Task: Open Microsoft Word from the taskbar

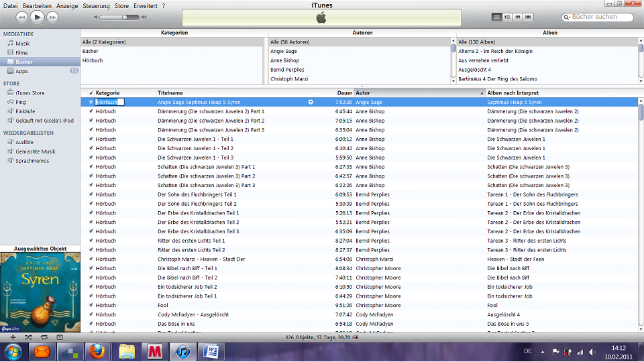Action: tap(211, 352)
